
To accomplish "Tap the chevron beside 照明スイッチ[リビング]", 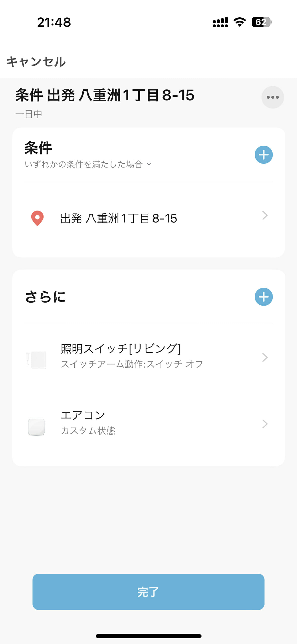I will 265,357.
